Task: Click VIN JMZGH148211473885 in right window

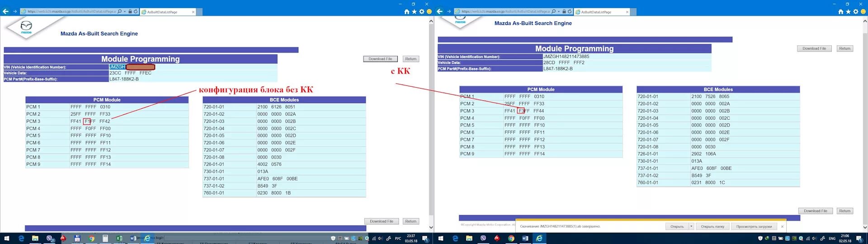Action: point(566,57)
